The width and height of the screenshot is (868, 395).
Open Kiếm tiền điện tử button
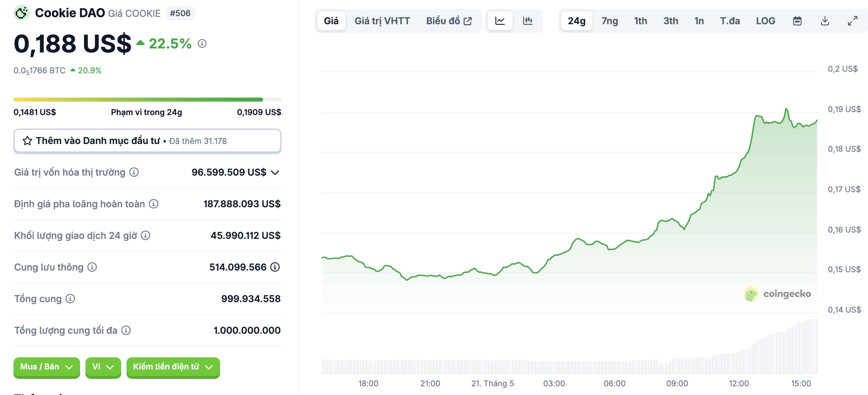(x=173, y=367)
